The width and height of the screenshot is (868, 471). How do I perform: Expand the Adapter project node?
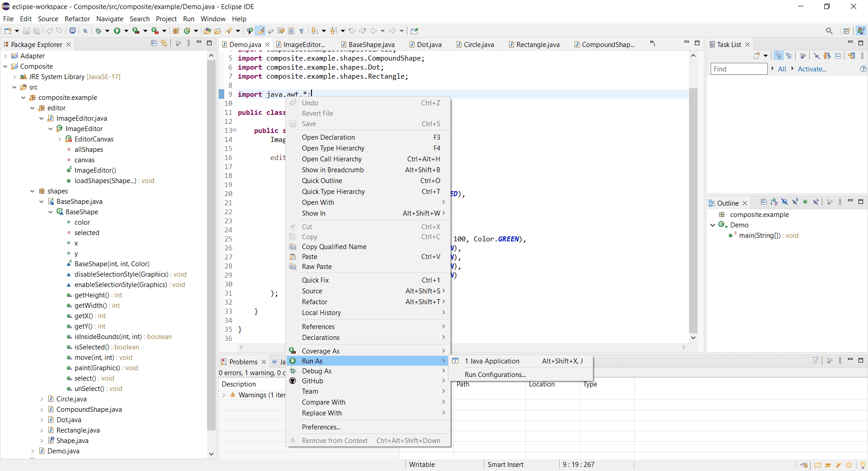(5, 56)
